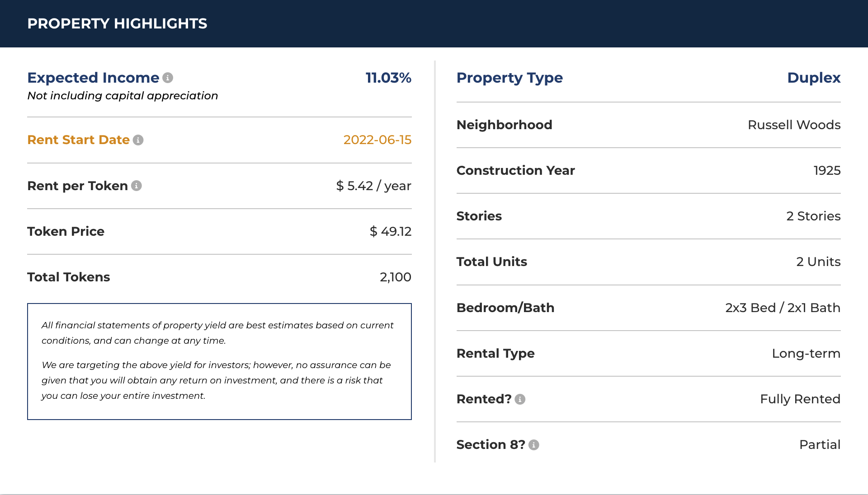
Task: Click the $ 5.42 / year rent value
Action: [373, 186]
